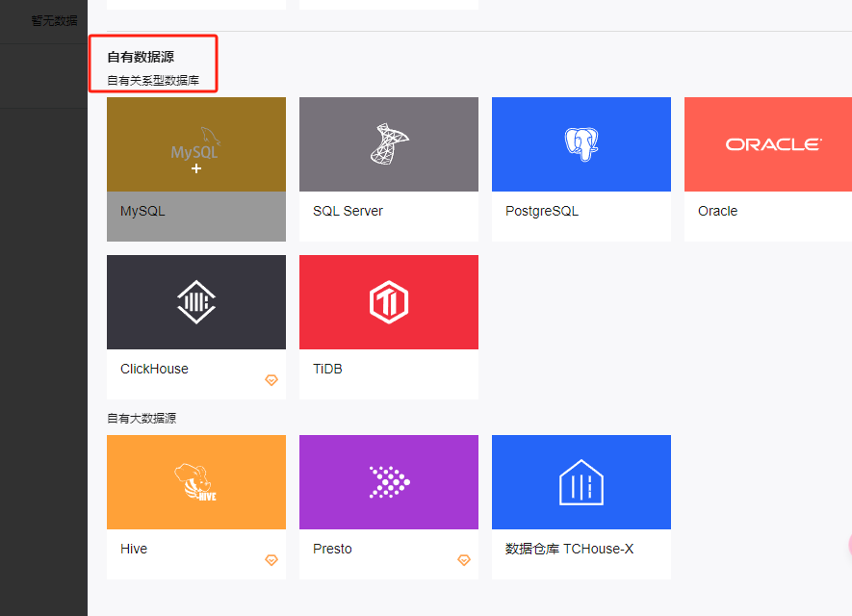The image size is (852, 616).
Task: Click the PostgreSQL card label
Action: click(542, 211)
